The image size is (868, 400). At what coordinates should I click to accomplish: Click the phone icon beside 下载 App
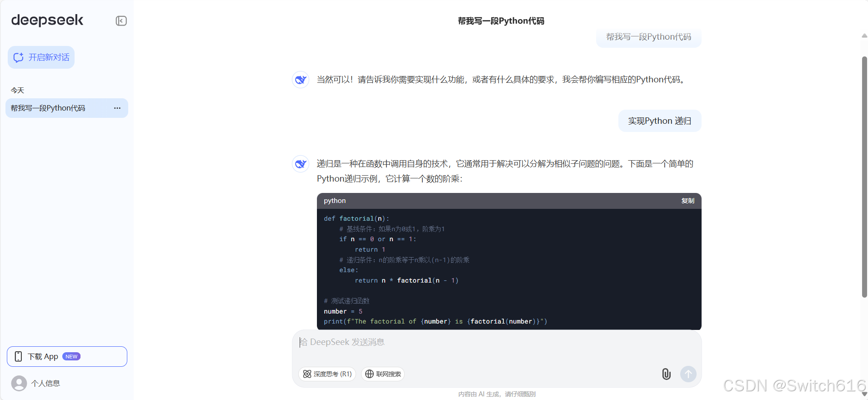[x=18, y=356]
